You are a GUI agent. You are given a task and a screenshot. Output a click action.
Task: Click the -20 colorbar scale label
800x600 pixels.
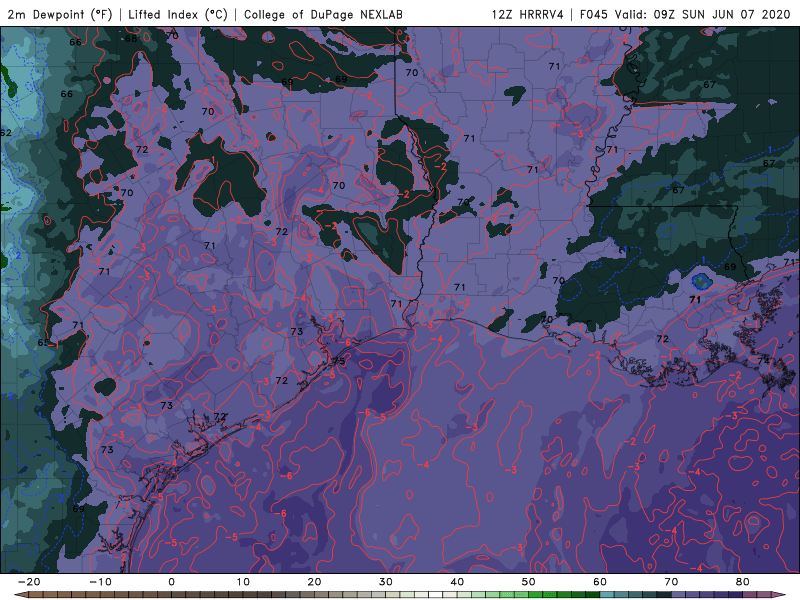point(29,582)
